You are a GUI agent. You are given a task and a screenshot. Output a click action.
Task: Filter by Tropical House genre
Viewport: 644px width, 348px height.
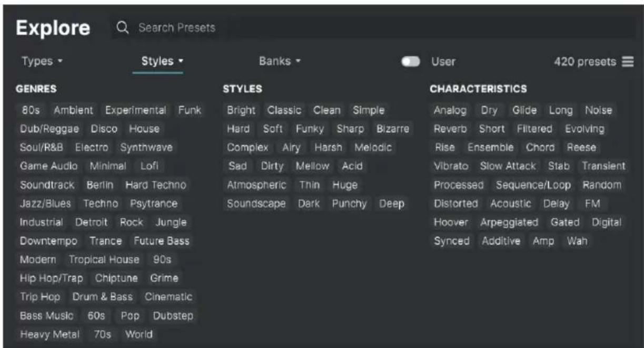coord(104,260)
